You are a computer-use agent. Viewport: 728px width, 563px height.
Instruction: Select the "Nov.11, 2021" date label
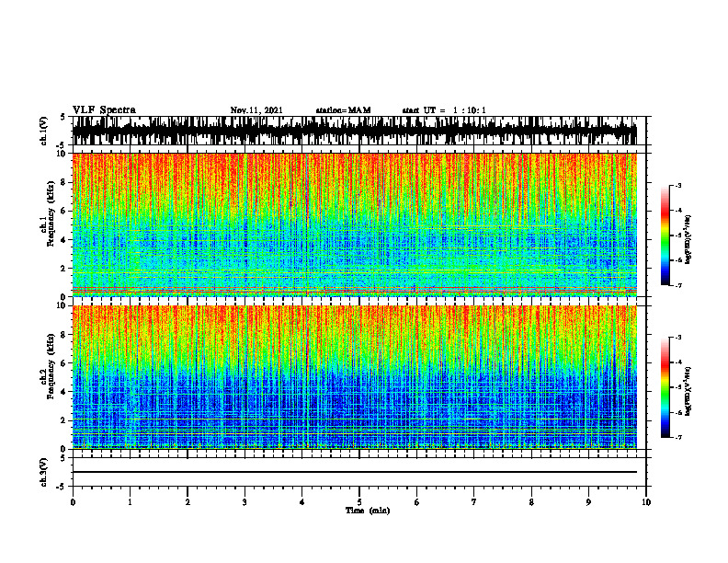click(x=256, y=110)
